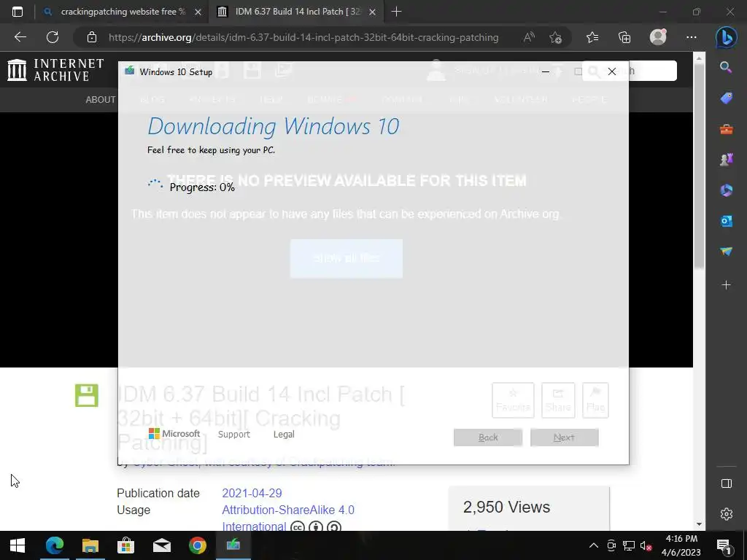Open the Windows Start menu
The width and height of the screenshot is (747, 560).
(x=18, y=545)
